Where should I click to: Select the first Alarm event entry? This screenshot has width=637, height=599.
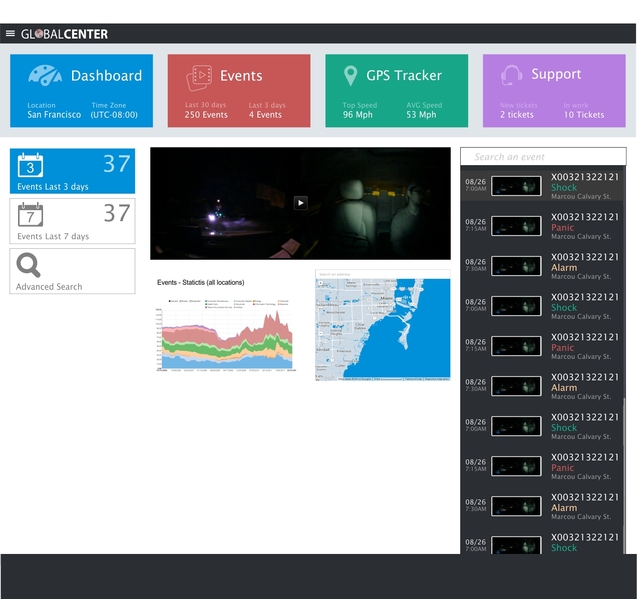(x=542, y=266)
